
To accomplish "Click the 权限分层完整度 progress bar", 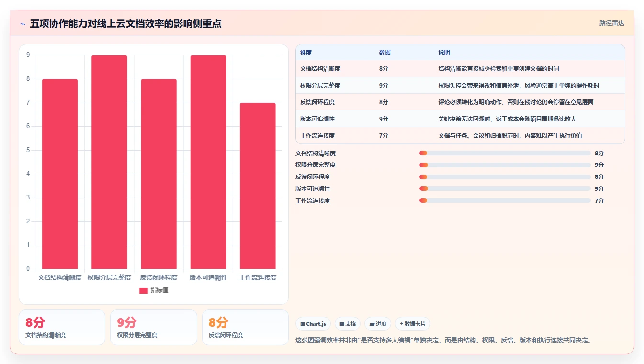I will point(505,165).
